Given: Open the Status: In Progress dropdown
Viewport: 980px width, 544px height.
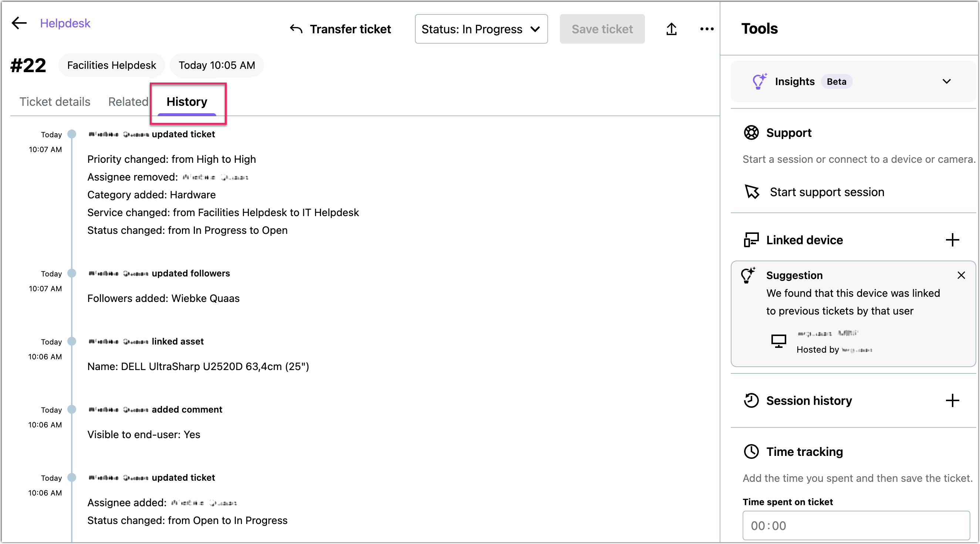Looking at the screenshot, I should coord(481,29).
